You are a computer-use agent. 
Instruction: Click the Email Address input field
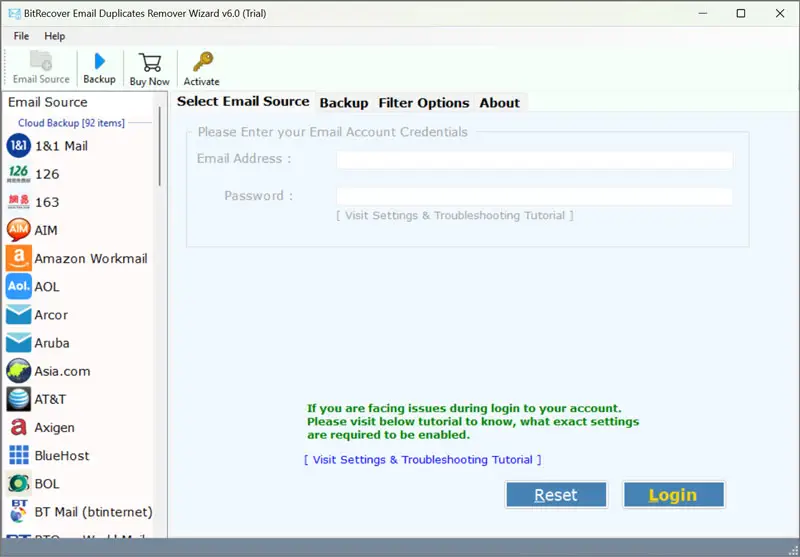tap(534, 160)
